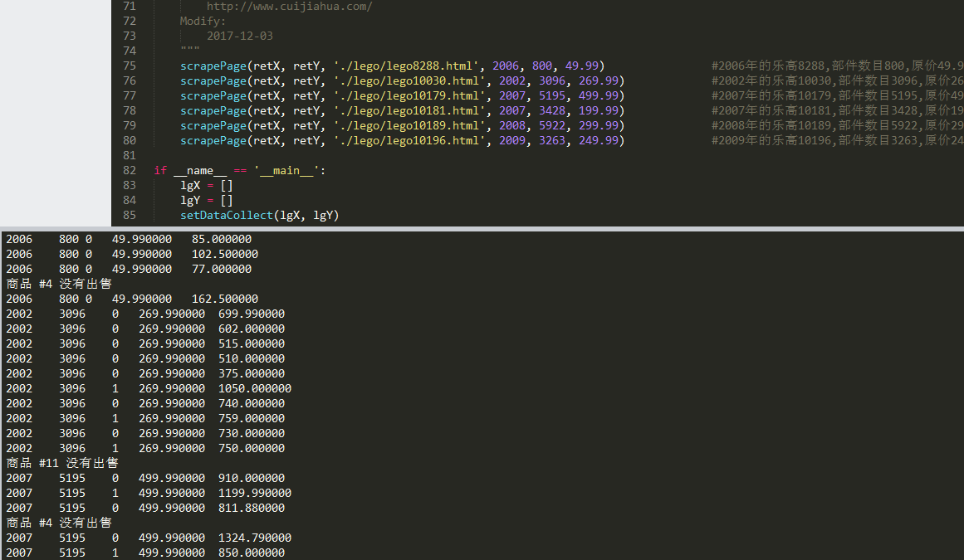The height and width of the screenshot is (560, 964).
Task: Click the value 5195 on line 77
Action: [x=552, y=95]
